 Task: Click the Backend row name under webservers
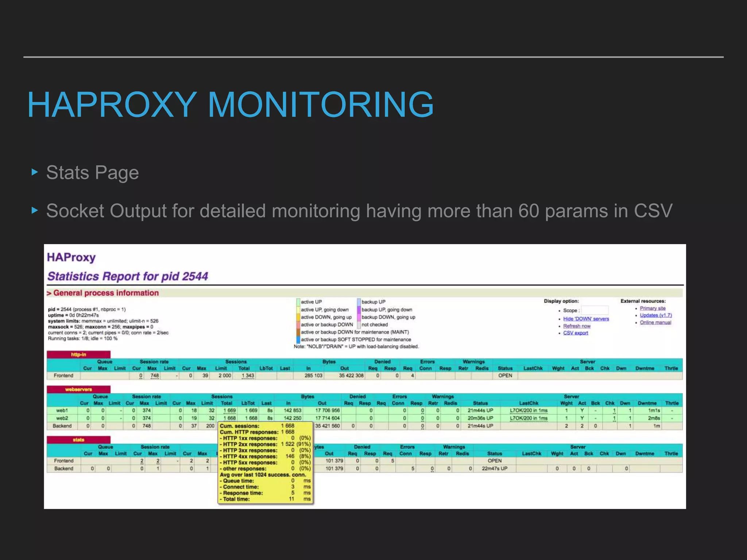click(x=62, y=426)
